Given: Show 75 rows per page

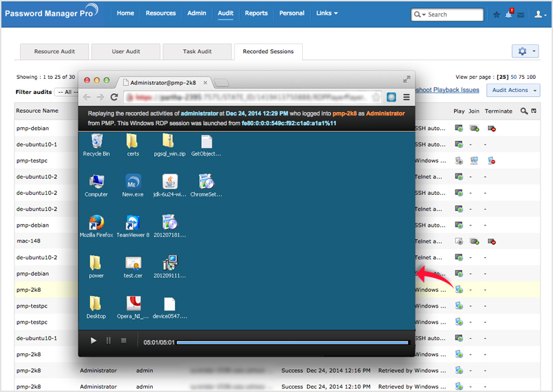Looking at the screenshot, I should 522,77.
